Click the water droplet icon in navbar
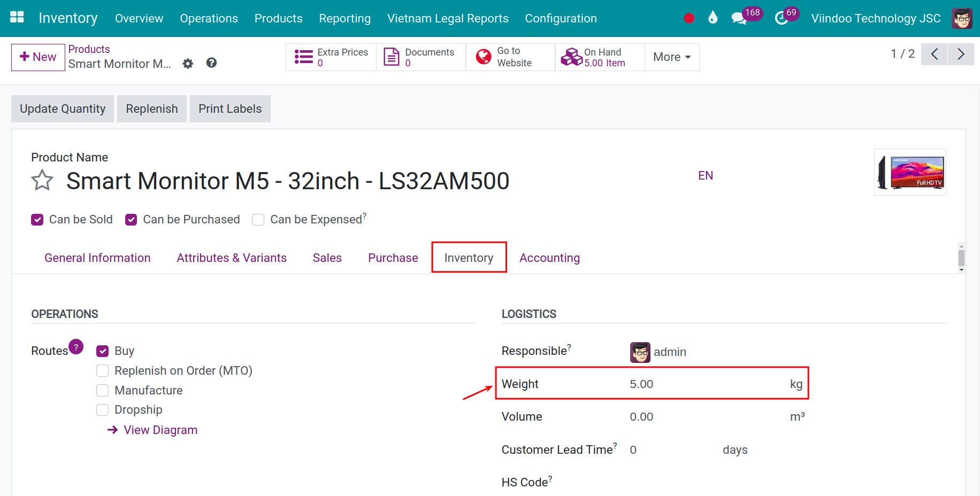Screen dimensions: 980x496 713,18
